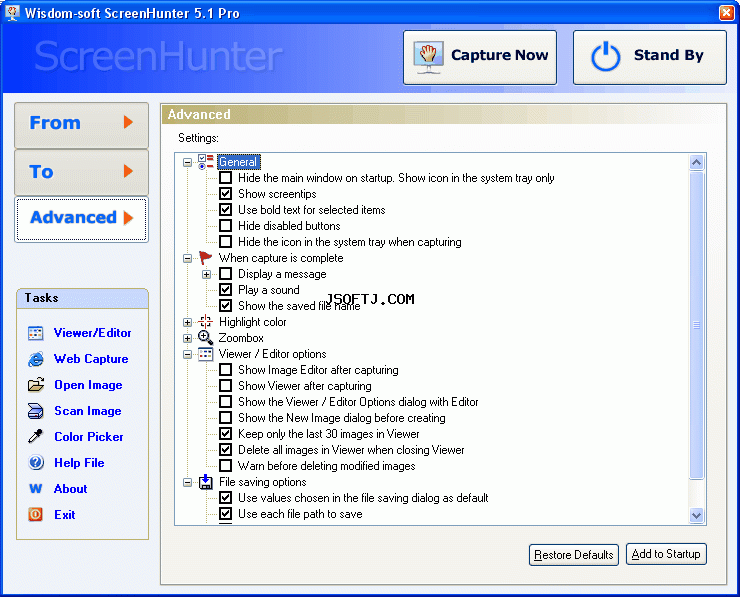Enable Show Viewer / Editor Options dialog
This screenshot has height=597, width=740.
click(x=226, y=402)
